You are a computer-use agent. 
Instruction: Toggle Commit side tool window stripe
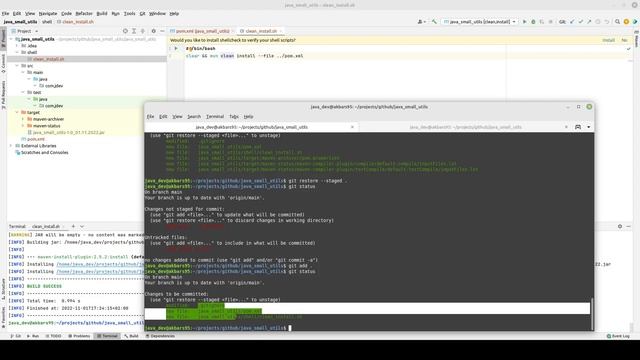pos(3,63)
